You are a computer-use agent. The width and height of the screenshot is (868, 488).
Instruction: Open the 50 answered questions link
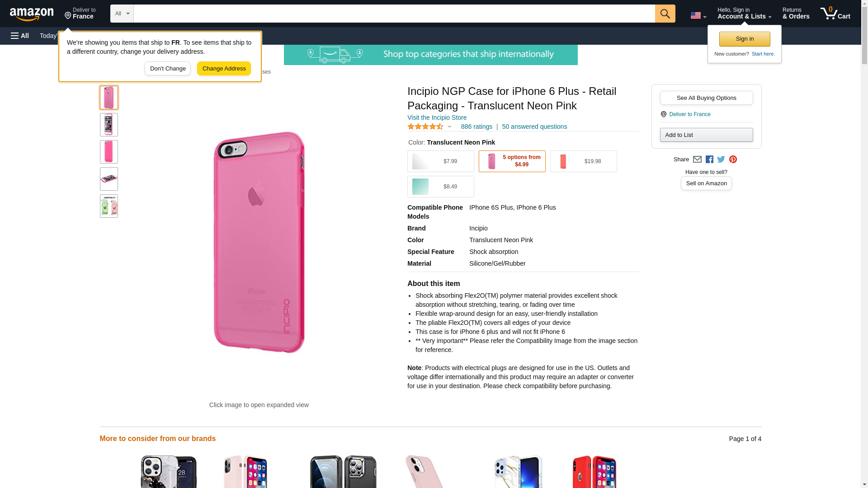coord(534,127)
